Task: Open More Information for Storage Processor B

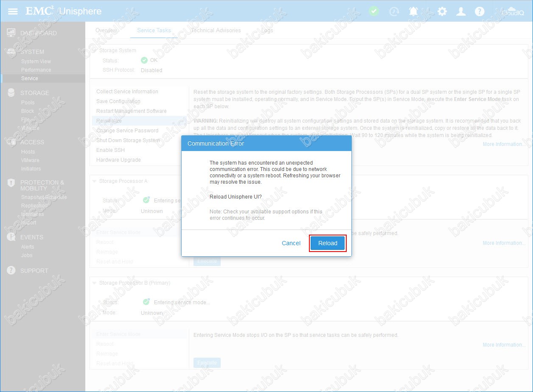Action: (504, 345)
